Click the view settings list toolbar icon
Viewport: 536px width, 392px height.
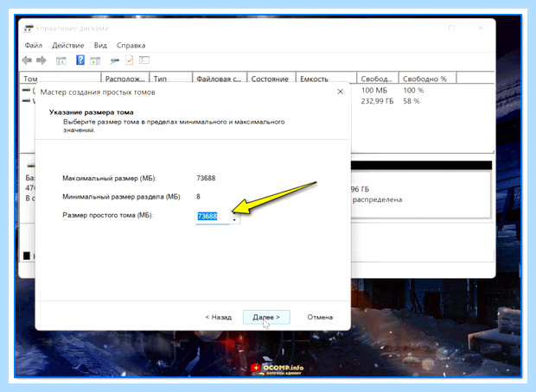(144, 60)
